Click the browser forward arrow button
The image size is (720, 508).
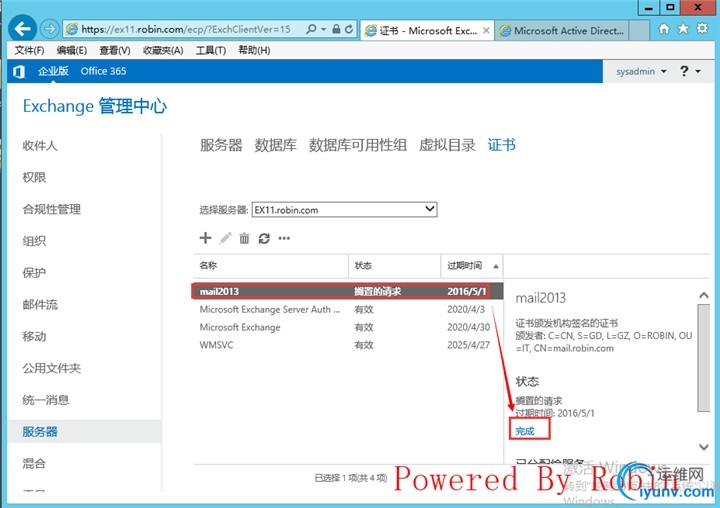point(49,29)
